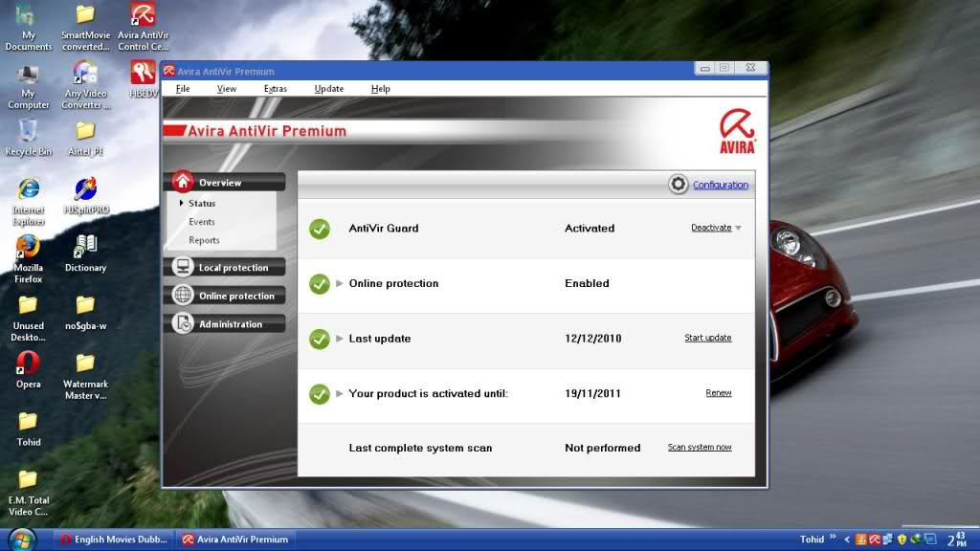980x551 pixels.
Task: Open the Update menu
Action: click(x=329, y=89)
